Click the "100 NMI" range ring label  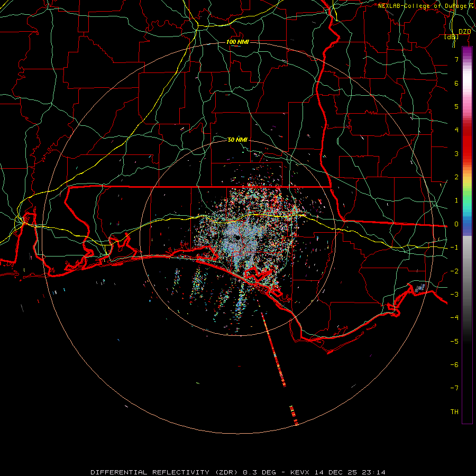(237, 42)
